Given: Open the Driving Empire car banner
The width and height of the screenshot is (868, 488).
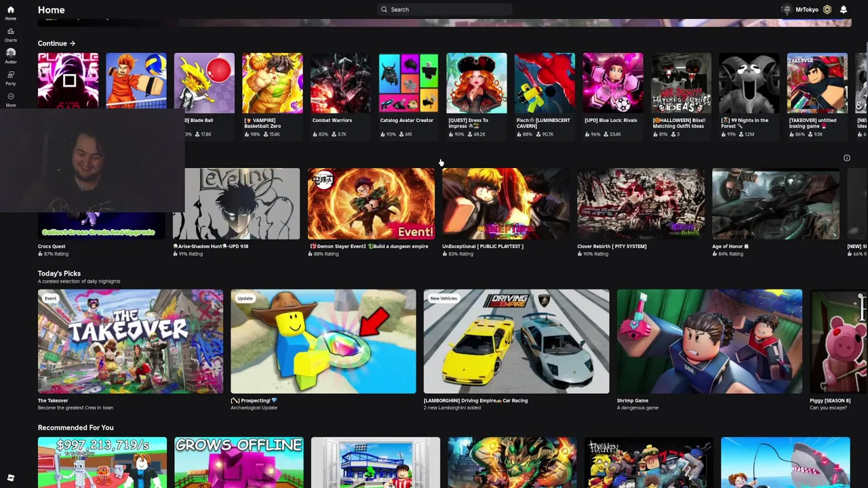Looking at the screenshot, I should pyautogui.click(x=516, y=342).
